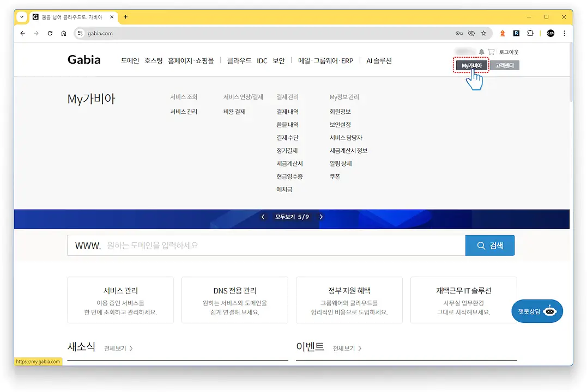Click the left arrow on the banner carousel
587x392 pixels.
tap(263, 216)
